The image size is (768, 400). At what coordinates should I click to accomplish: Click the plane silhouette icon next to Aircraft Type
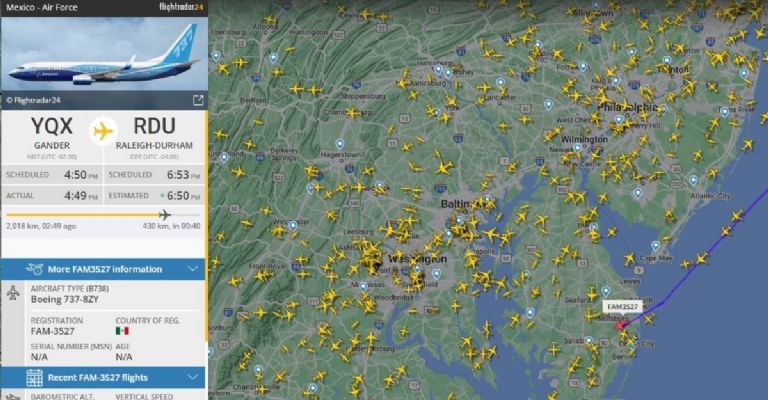[13, 293]
